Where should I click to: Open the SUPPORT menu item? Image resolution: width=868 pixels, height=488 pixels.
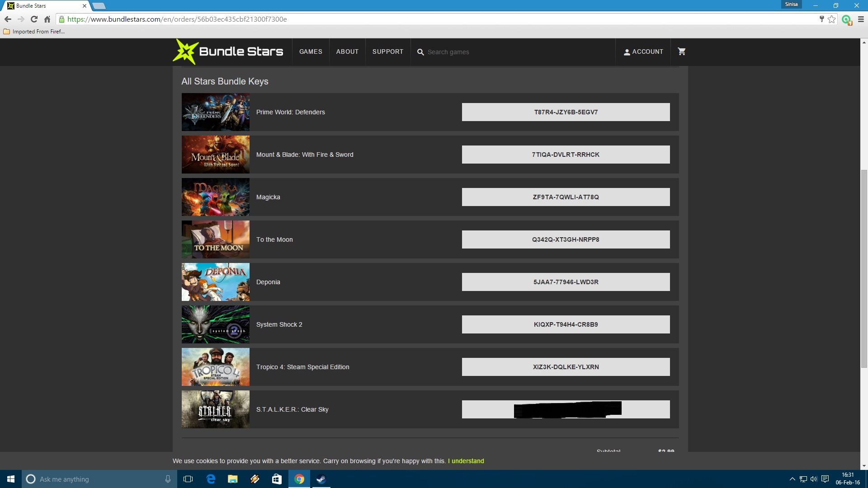(387, 52)
